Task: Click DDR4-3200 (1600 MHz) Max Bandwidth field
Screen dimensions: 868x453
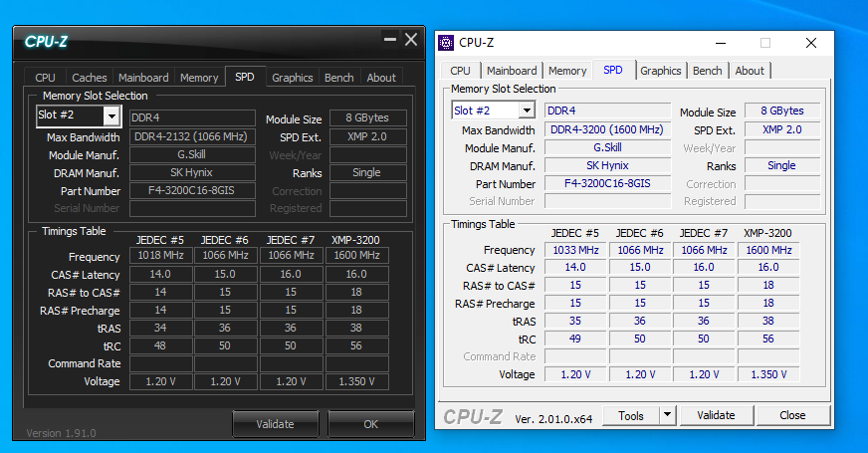Action: point(607,129)
